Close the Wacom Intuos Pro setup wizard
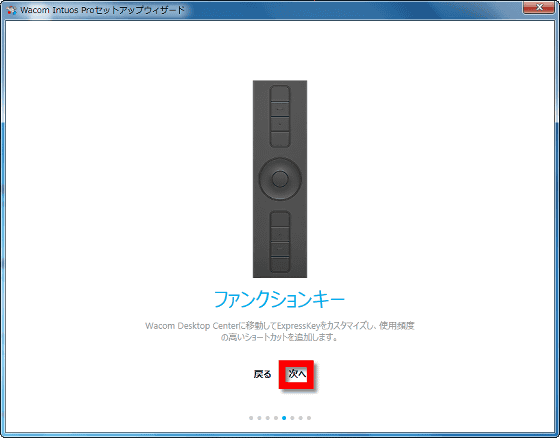 (539, 7)
